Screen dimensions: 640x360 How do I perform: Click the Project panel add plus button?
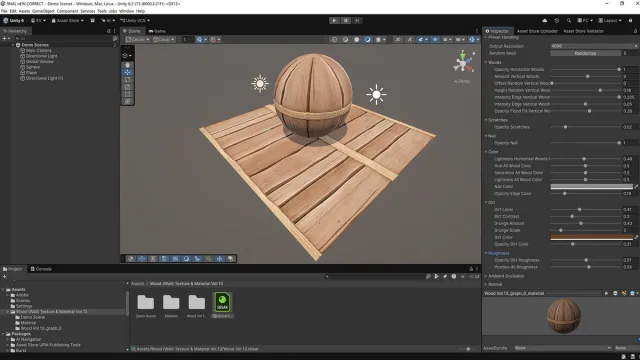pyautogui.click(x=5, y=277)
